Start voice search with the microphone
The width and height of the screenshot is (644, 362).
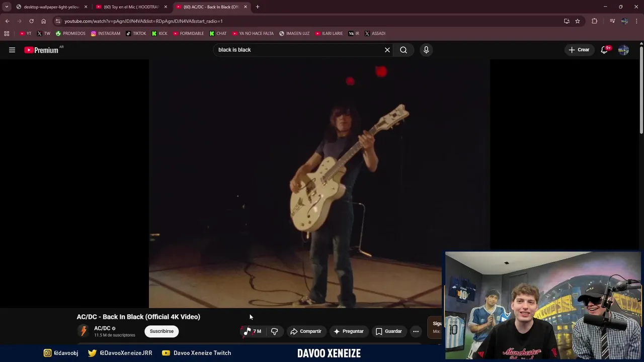pyautogui.click(x=426, y=50)
